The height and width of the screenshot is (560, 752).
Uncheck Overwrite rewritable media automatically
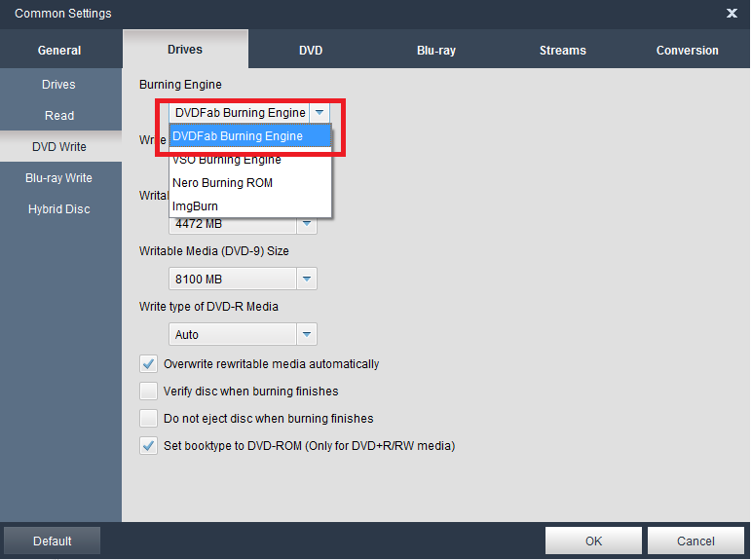coord(149,364)
